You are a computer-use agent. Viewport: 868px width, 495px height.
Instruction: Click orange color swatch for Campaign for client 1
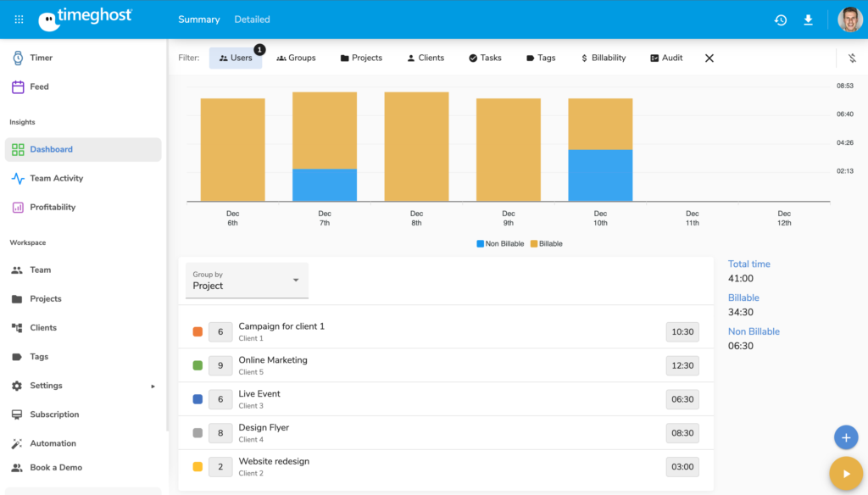tap(198, 331)
